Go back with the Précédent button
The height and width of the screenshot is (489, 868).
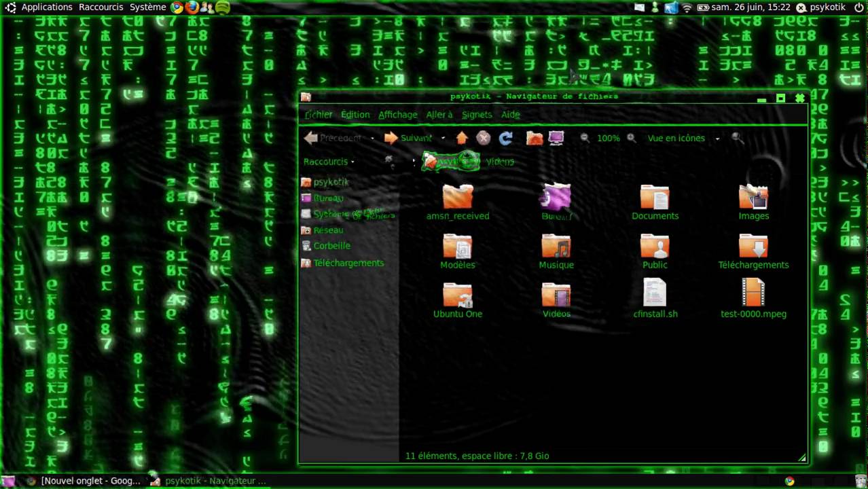click(x=333, y=138)
